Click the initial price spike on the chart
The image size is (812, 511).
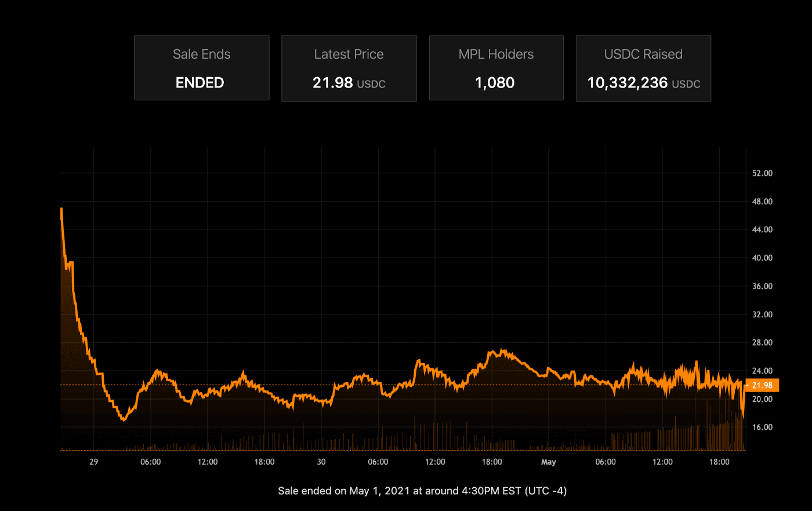click(61, 210)
